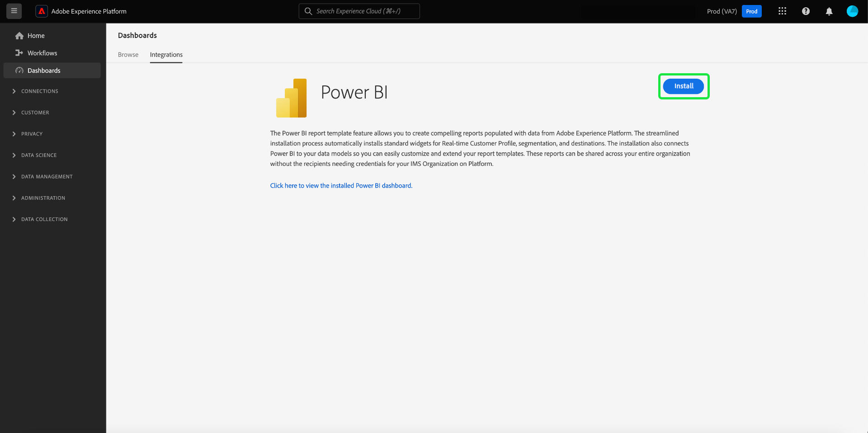Click the Adobe Experience Platform title

click(89, 11)
